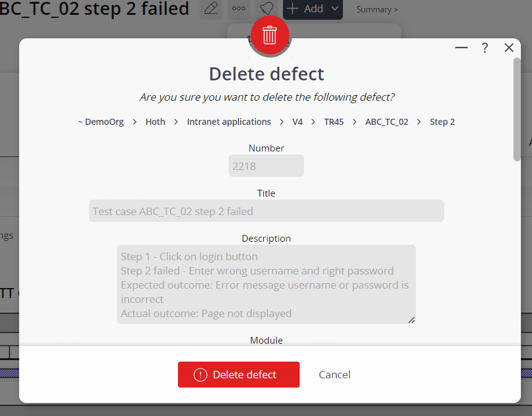Confirm with the red Delete defect button

coord(239,374)
